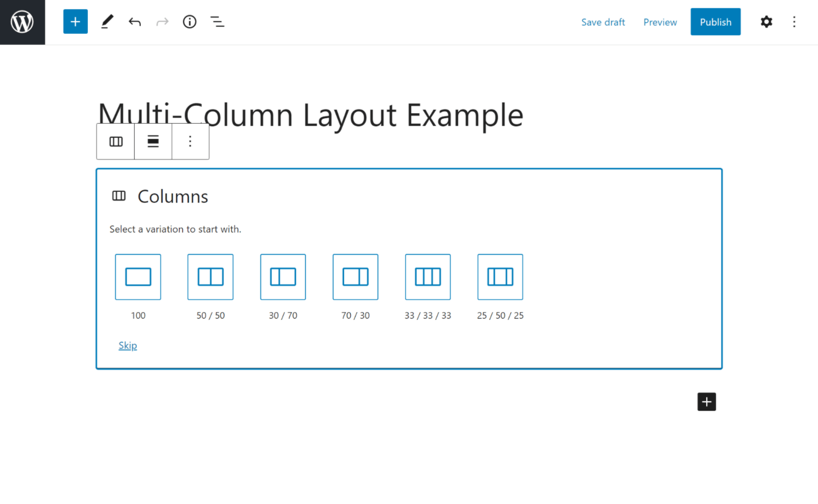
Task: Click the Skip link
Action: (128, 345)
